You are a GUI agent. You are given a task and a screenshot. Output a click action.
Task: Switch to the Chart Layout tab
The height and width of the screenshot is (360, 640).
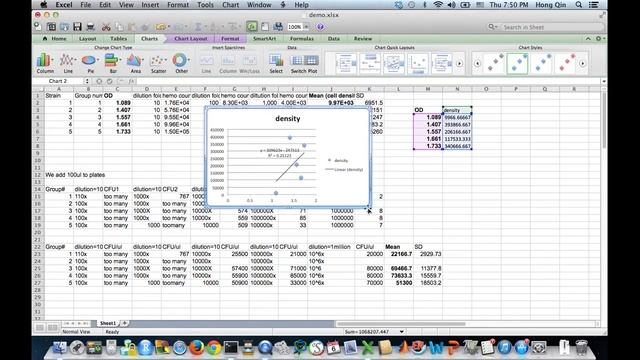coord(191,38)
